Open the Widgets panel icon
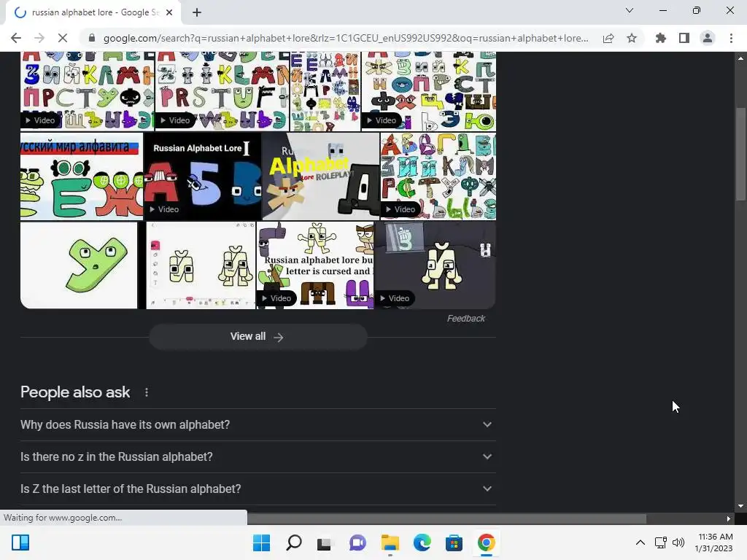This screenshot has width=747, height=560. [20, 542]
